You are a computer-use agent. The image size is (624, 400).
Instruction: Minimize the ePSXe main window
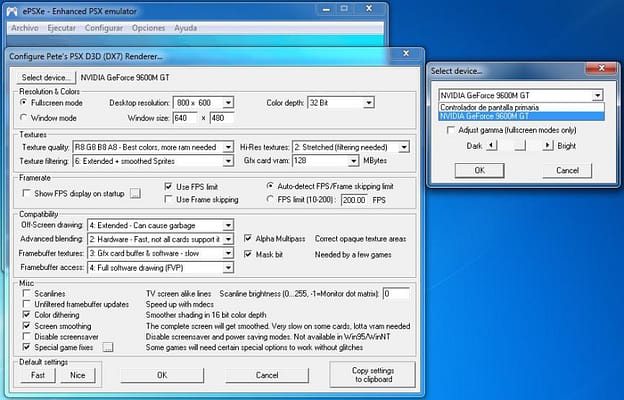(x=326, y=9)
